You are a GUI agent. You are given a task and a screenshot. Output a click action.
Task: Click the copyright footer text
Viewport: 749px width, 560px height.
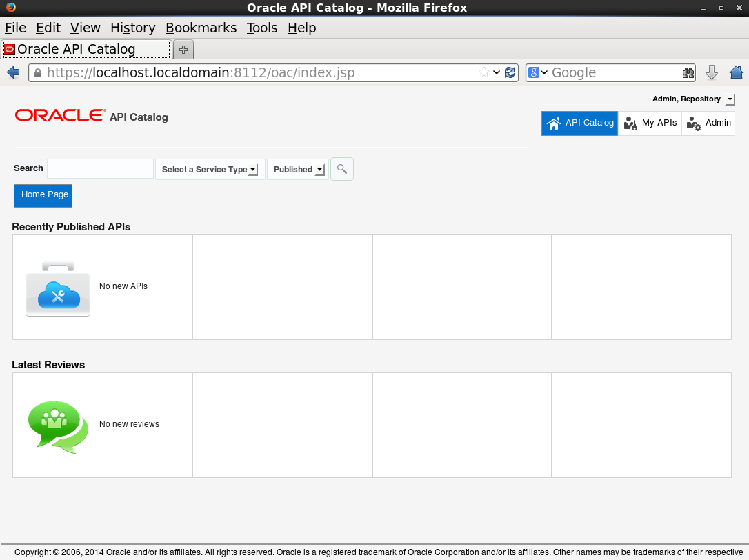pos(379,552)
